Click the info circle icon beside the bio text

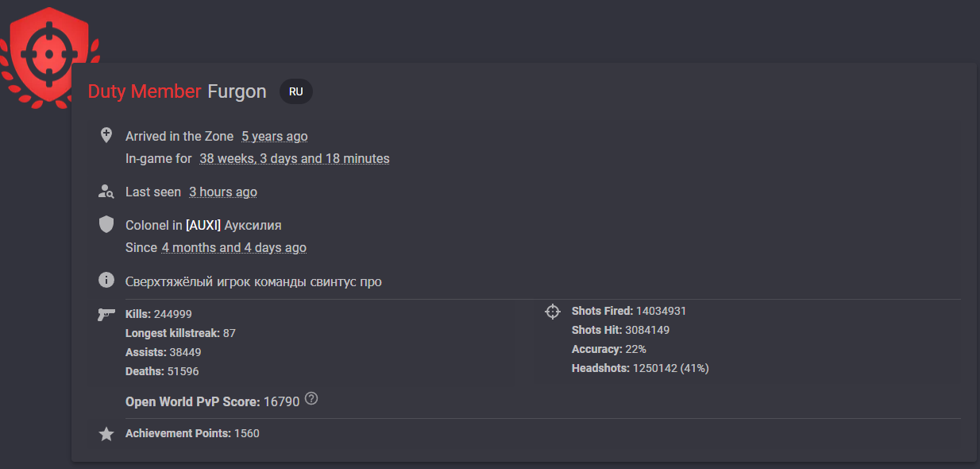click(106, 281)
